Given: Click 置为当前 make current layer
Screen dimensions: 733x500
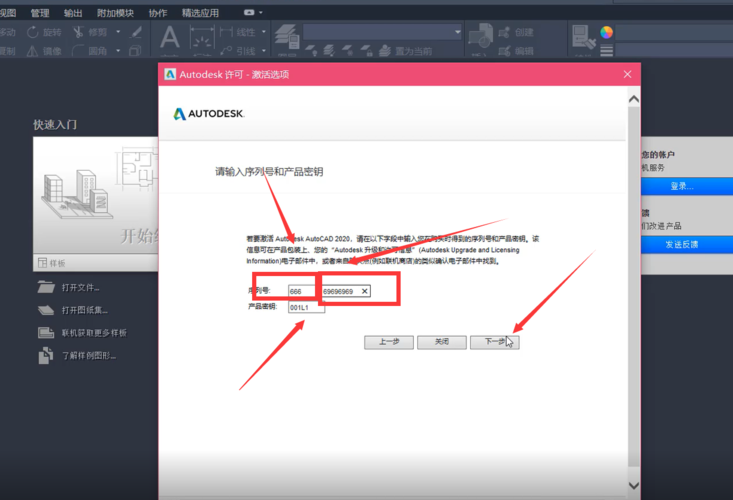Looking at the screenshot, I should (x=406, y=50).
